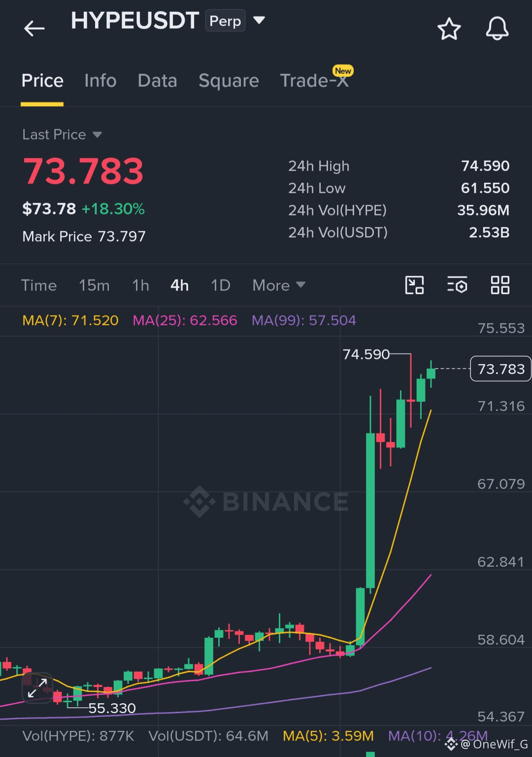The height and width of the screenshot is (757, 532).
Task: Switch to the Data tab
Action: click(157, 81)
